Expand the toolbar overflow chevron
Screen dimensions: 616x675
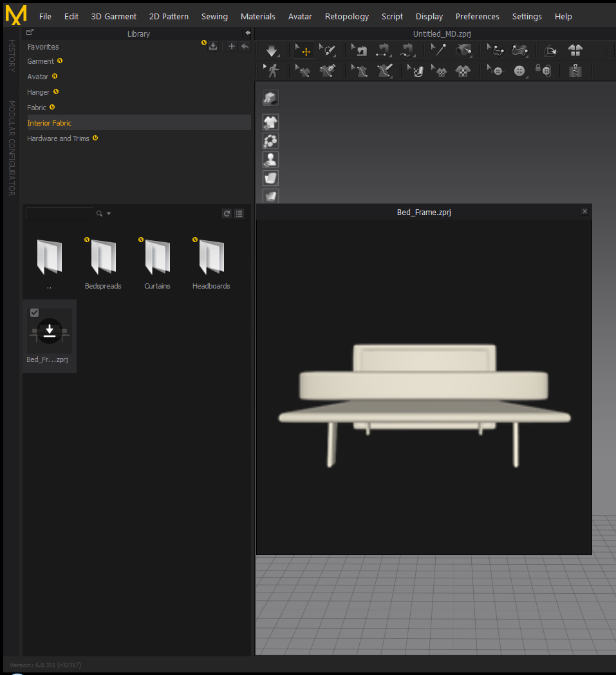point(606,52)
